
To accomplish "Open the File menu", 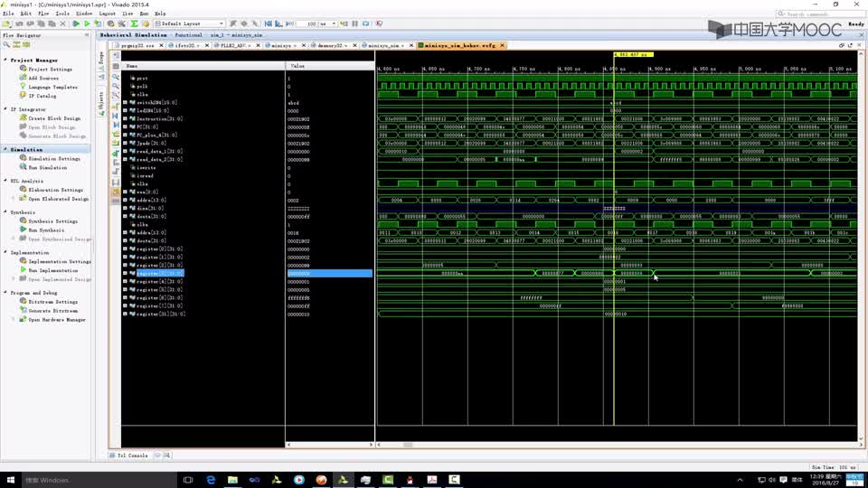I will coord(8,14).
